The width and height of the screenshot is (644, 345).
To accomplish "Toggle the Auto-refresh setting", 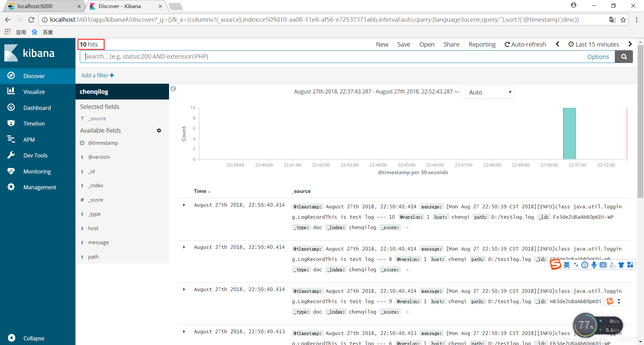I will pyautogui.click(x=525, y=44).
